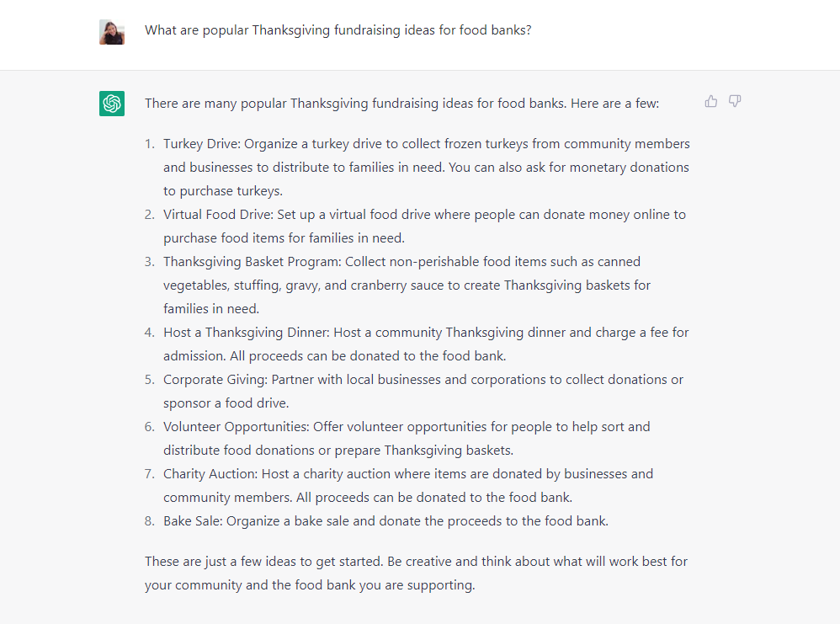
Task: Click the list number 1 marker
Action: [x=150, y=144]
